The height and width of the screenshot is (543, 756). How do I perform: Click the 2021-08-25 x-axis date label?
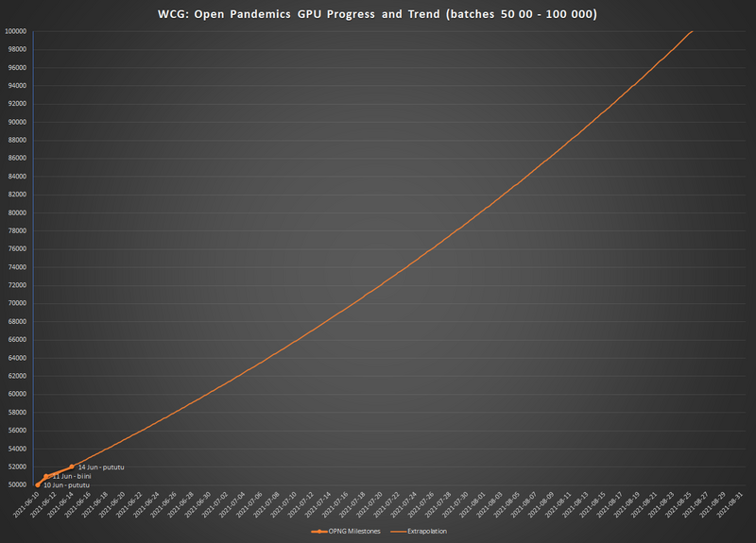point(679,504)
